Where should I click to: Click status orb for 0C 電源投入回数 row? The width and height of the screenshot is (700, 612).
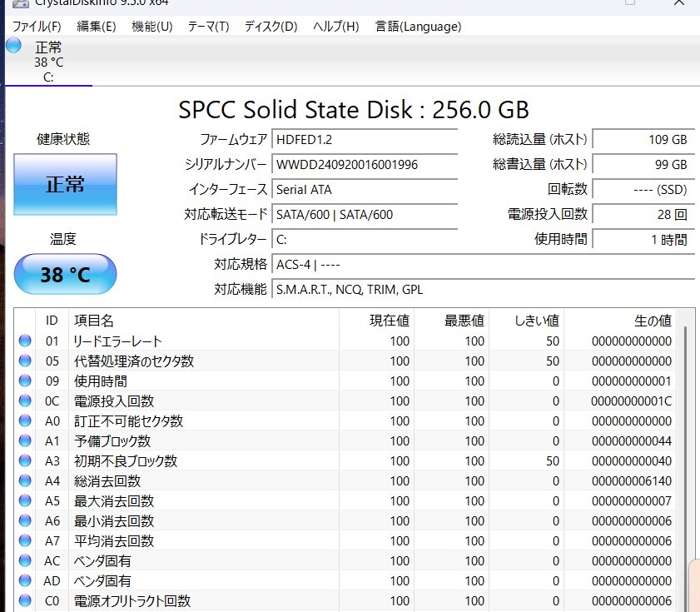[x=25, y=401]
